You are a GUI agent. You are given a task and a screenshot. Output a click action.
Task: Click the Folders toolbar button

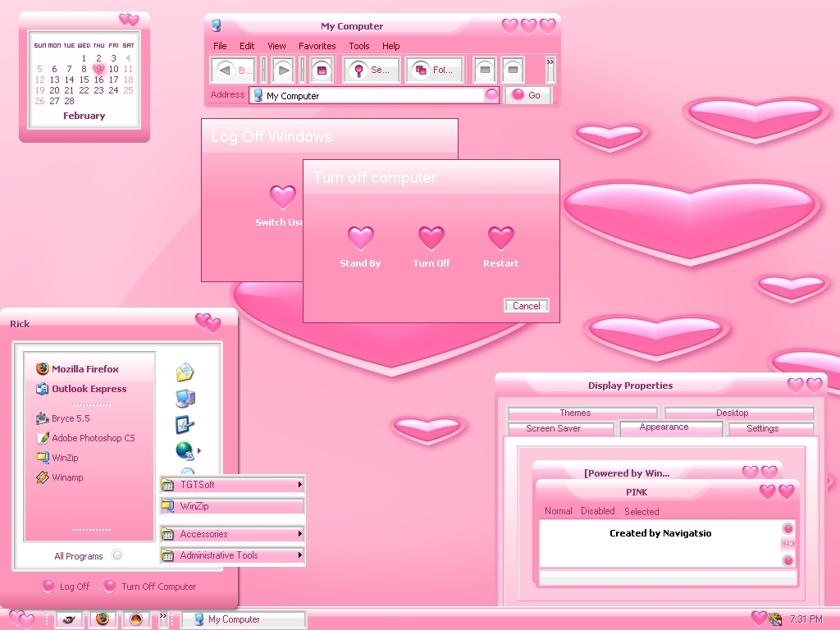click(435, 71)
